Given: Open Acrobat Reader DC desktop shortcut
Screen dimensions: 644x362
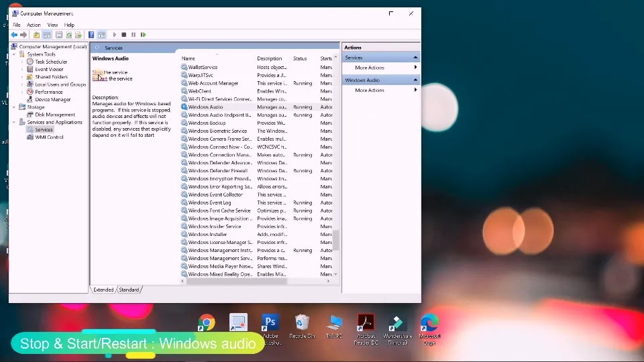Looking at the screenshot, I should (366, 329).
